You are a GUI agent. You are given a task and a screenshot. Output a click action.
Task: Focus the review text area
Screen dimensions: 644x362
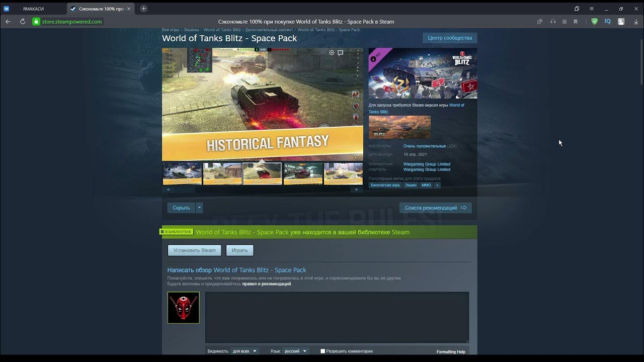coord(337,317)
